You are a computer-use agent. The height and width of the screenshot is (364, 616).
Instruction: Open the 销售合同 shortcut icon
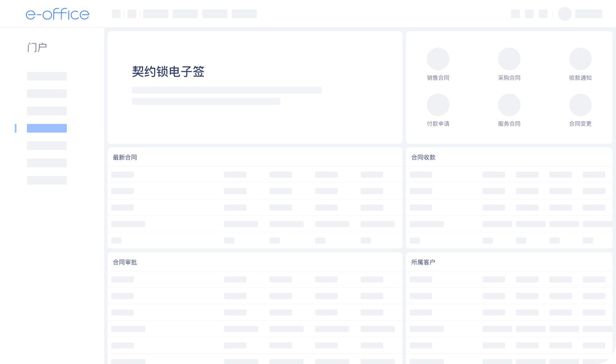tap(438, 59)
